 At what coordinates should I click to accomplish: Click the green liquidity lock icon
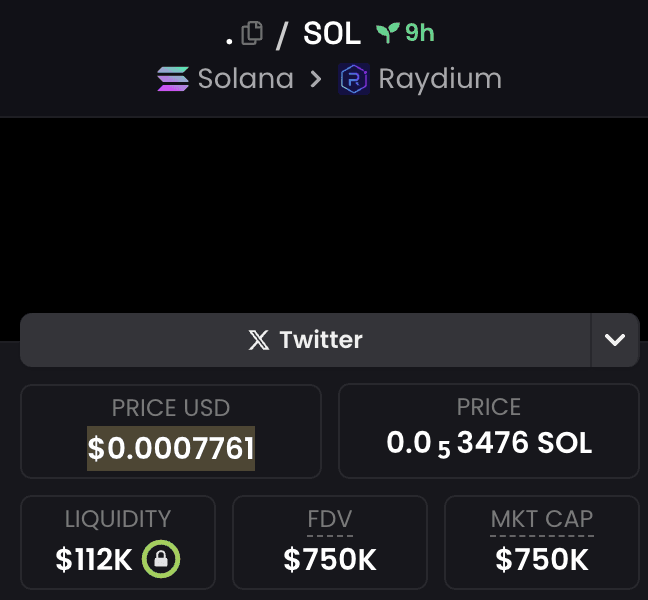161,559
